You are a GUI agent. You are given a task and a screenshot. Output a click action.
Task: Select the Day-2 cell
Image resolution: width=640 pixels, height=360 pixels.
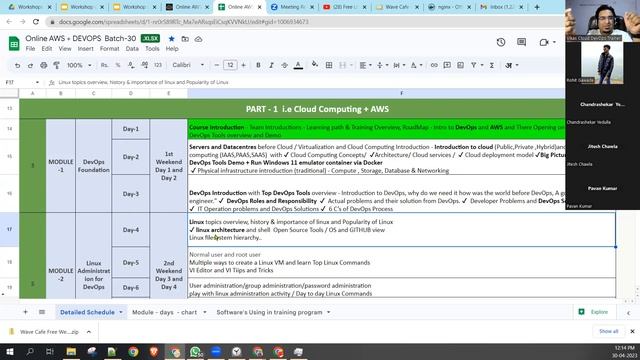click(x=131, y=157)
